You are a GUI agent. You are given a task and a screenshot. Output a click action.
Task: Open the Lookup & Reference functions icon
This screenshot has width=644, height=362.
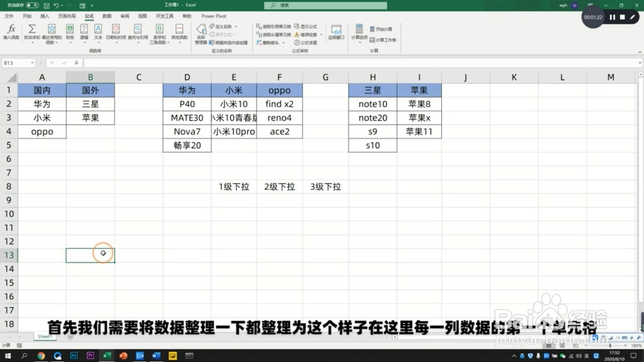pos(137,29)
